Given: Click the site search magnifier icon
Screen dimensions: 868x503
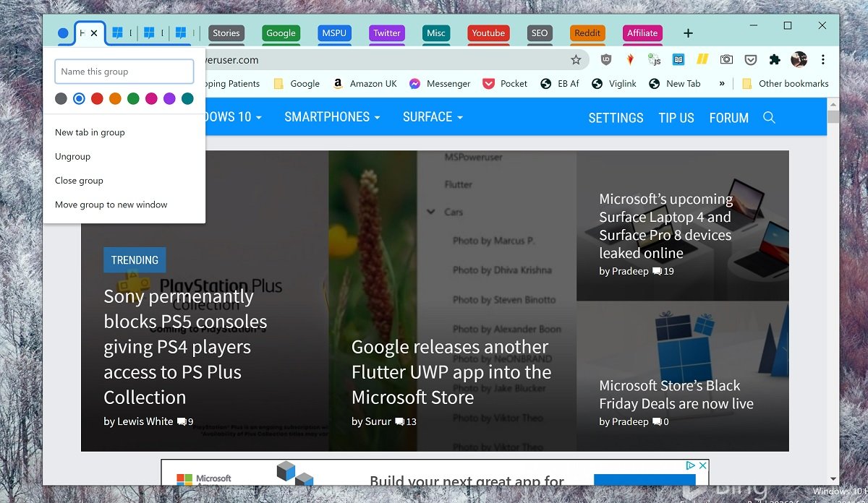Looking at the screenshot, I should tap(769, 118).
